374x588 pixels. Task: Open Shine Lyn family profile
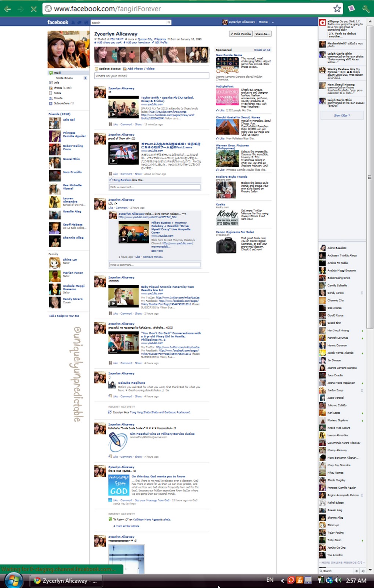click(70, 259)
